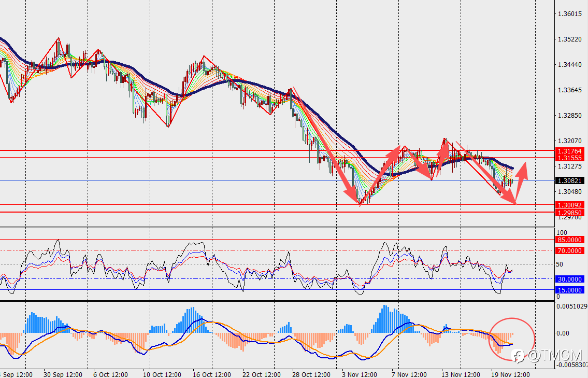The height and width of the screenshot is (378, 588).
Task: Select the red circle annotation on the MACD panel
Action: pos(511,339)
